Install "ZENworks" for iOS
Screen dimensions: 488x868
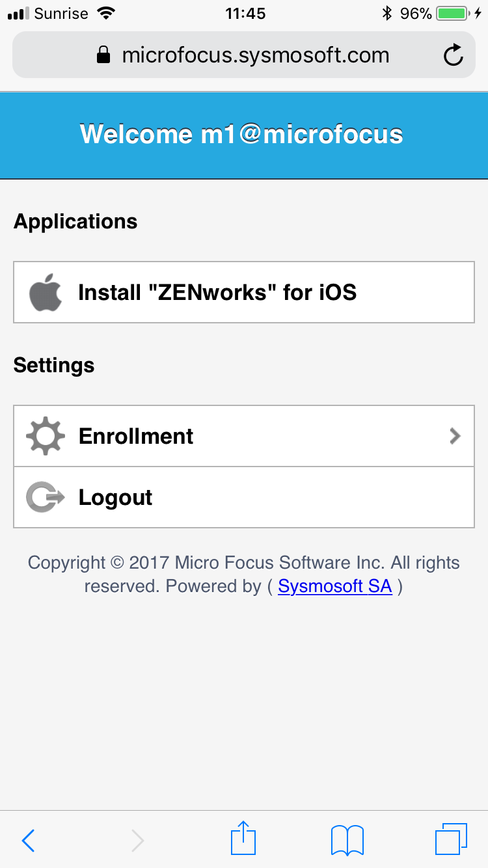(217, 293)
